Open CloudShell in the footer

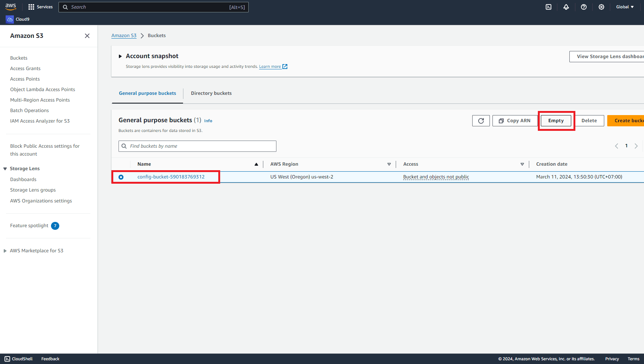(19, 359)
